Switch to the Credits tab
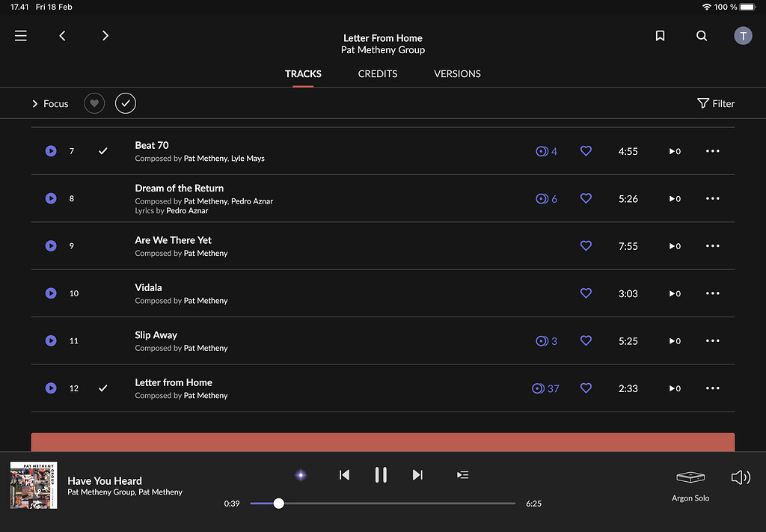This screenshot has height=532, width=766. click(378, 74)
